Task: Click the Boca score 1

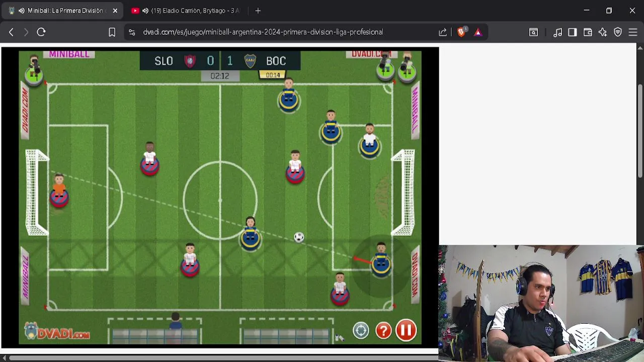Action: (230, 61)
